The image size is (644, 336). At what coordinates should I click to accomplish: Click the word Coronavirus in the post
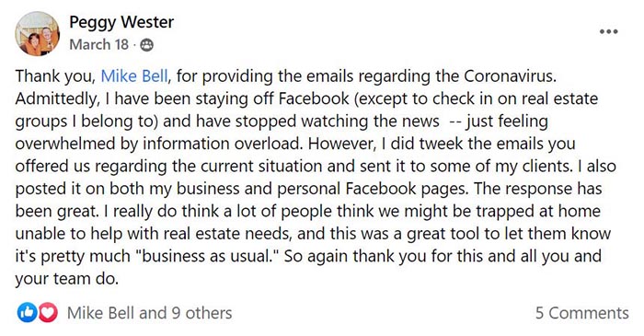(510, 76)
